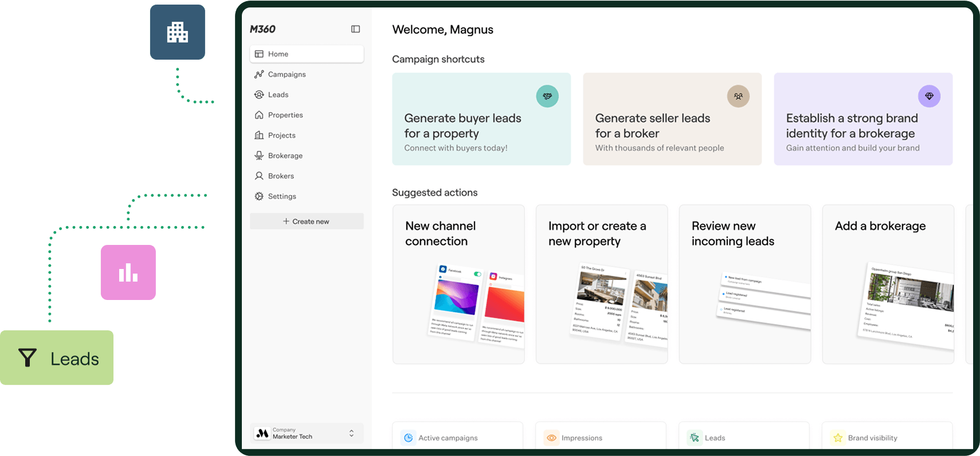
Task: Click the diamond icon on brand identity card
Action: (x=929, y=96)
